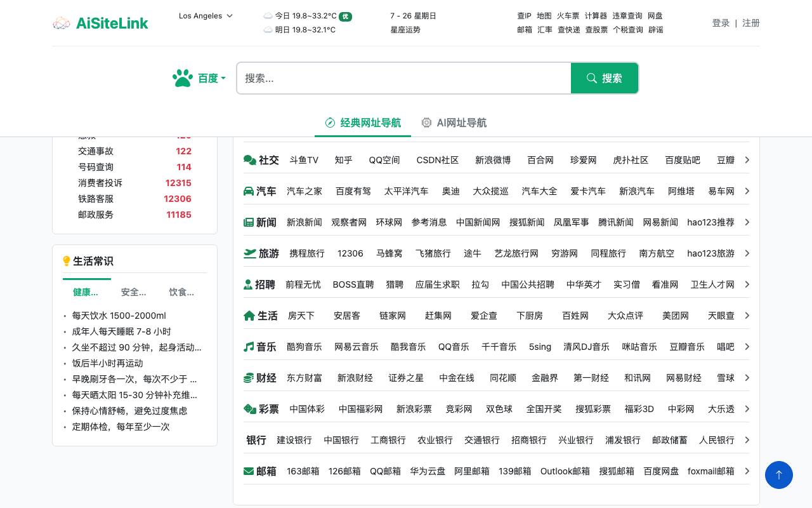
Task: Click the 旅游 airplane icon
Action: (x=250, y=253)
